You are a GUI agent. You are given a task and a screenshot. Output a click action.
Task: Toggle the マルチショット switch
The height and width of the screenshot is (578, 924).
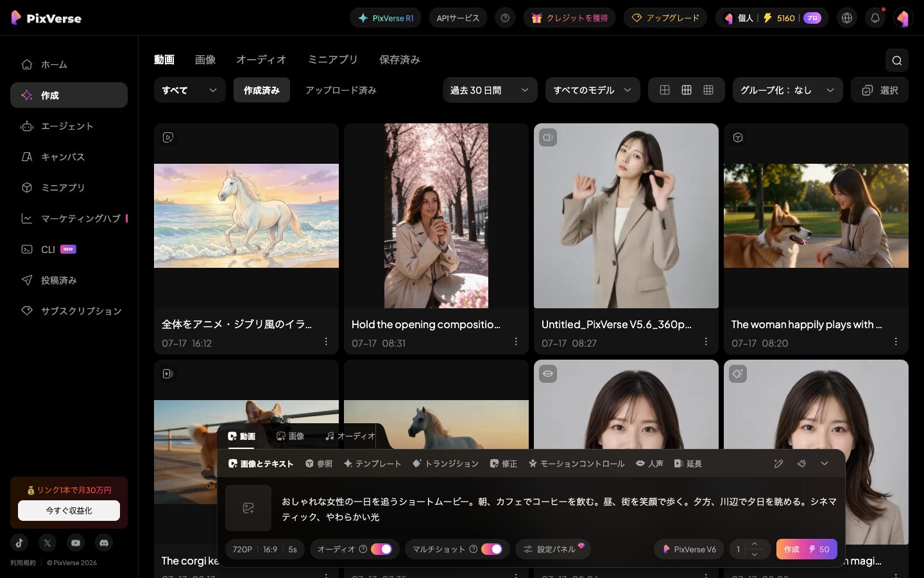click(x=492, y=549)
